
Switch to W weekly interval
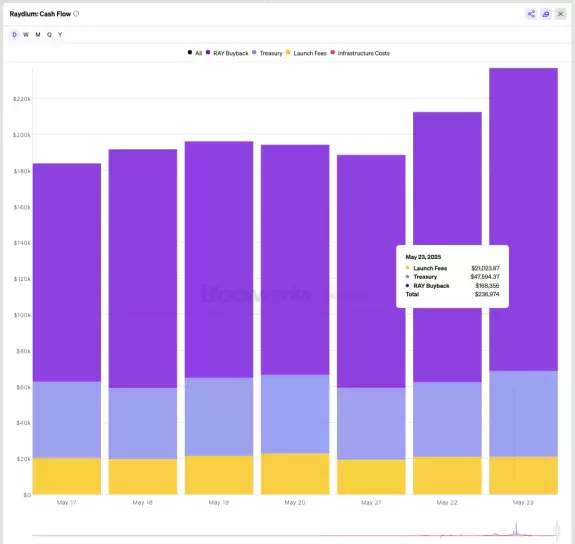pos(26,34)
